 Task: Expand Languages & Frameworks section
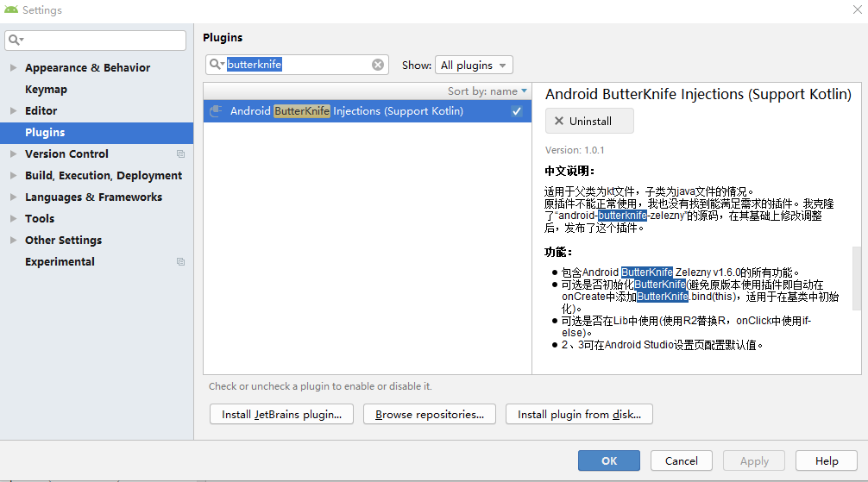[x=13, y=197]
